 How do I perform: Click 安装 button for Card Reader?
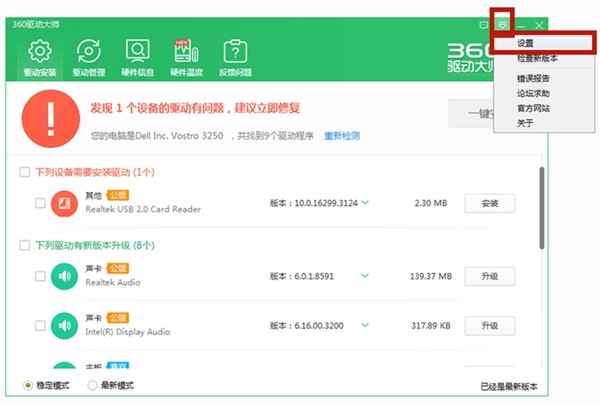[490, 203]
